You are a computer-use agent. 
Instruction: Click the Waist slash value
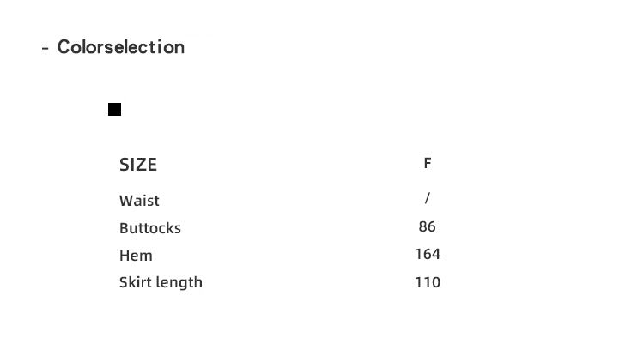tap(428, 198)
